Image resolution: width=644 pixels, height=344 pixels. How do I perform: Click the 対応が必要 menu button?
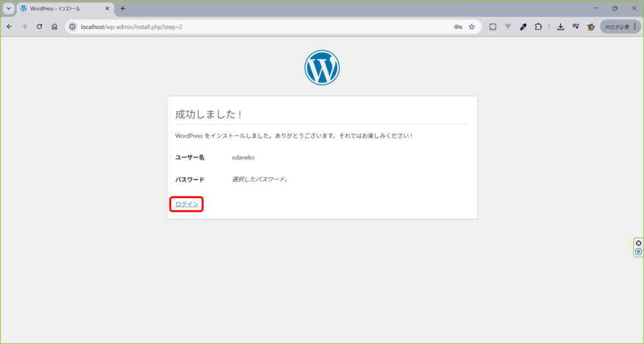(619, 27)
